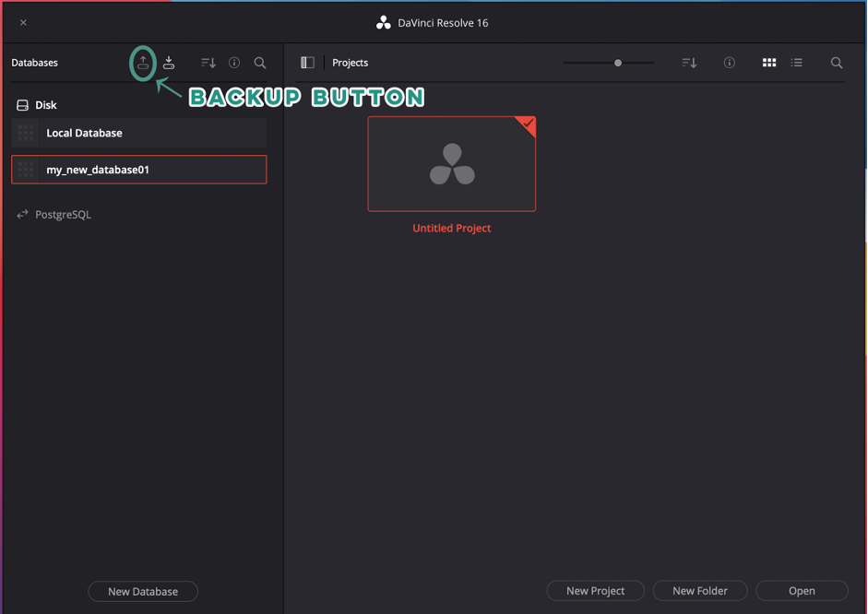Viewport: 868px width, 614px height.
Task: Click the DaVinci Resolve logo in title
Action: pyautogui.click(x=383, y=23)
